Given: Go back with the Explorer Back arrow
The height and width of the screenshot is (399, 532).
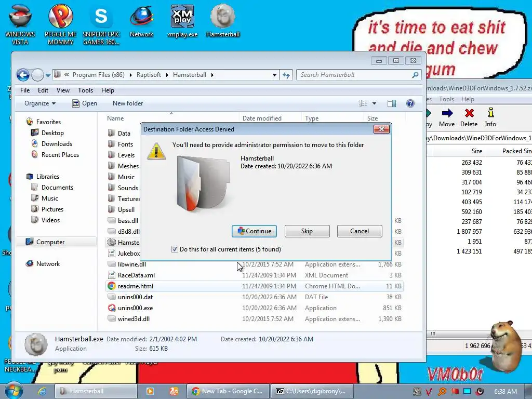Looking at the screenshot, I should 23,75.
